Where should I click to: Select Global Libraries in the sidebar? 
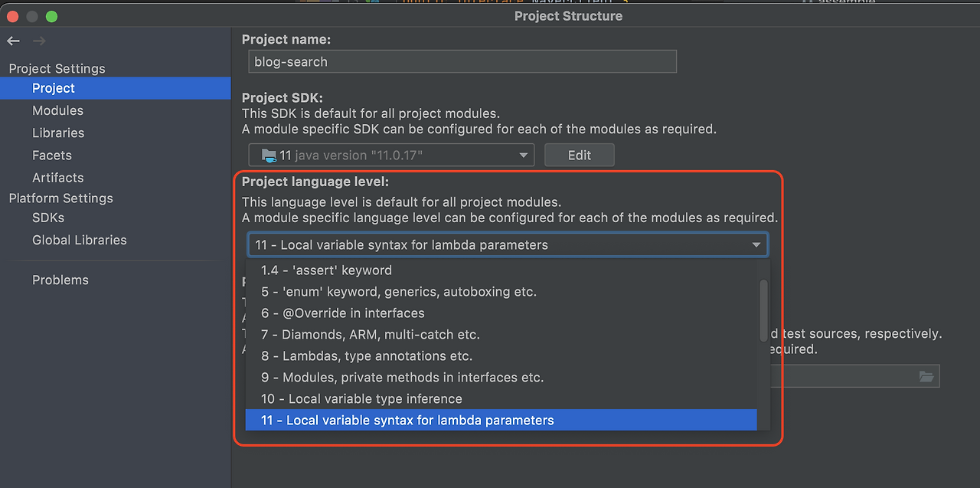79,240
